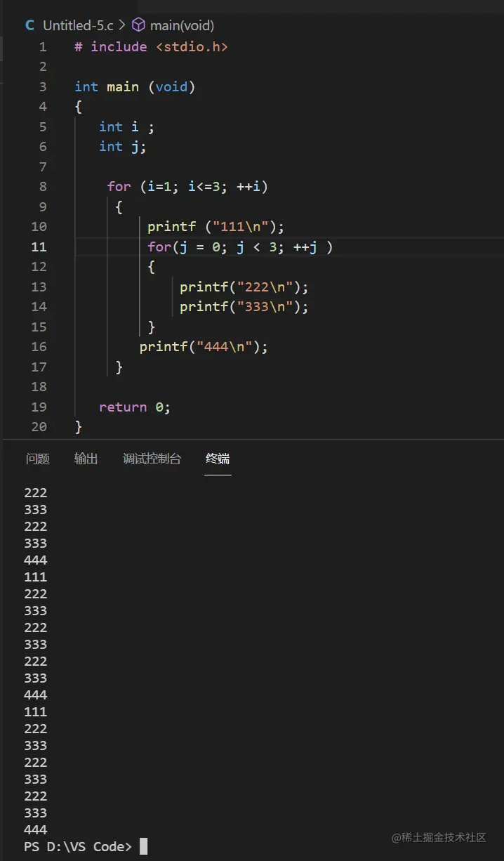Click the opening brace on line 12
Viewport: 504px width, 861px height.
point(152,267)
